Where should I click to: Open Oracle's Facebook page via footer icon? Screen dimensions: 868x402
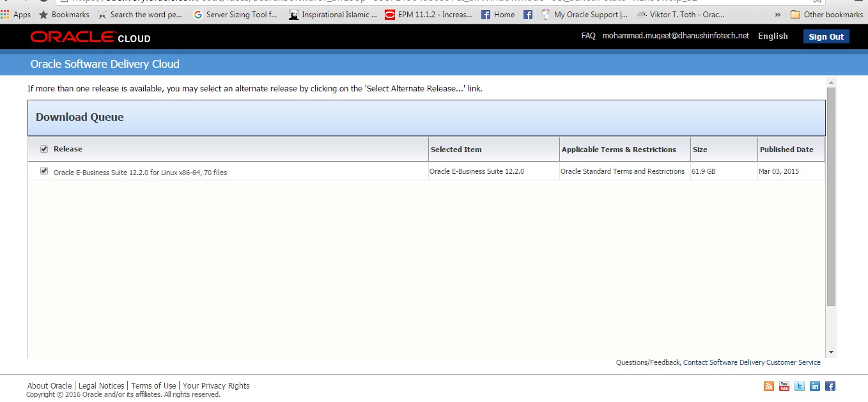830,385
